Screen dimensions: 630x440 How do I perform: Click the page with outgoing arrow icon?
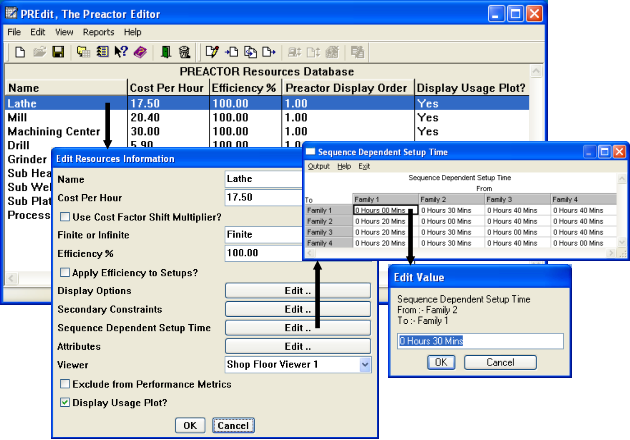click(268, 52)
